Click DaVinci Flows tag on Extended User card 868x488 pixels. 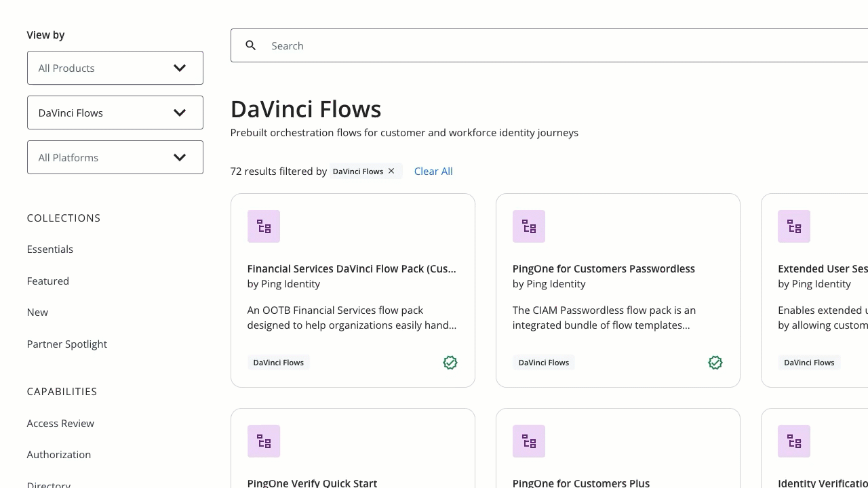point(809,363)
